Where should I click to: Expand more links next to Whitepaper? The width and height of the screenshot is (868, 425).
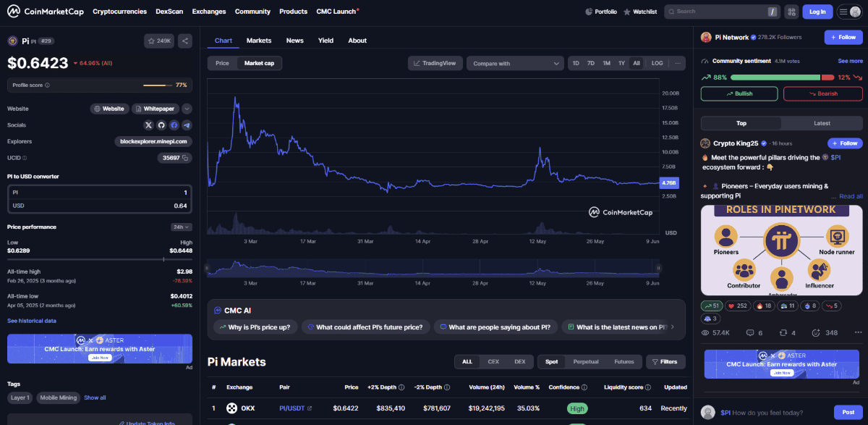point(187,109)
